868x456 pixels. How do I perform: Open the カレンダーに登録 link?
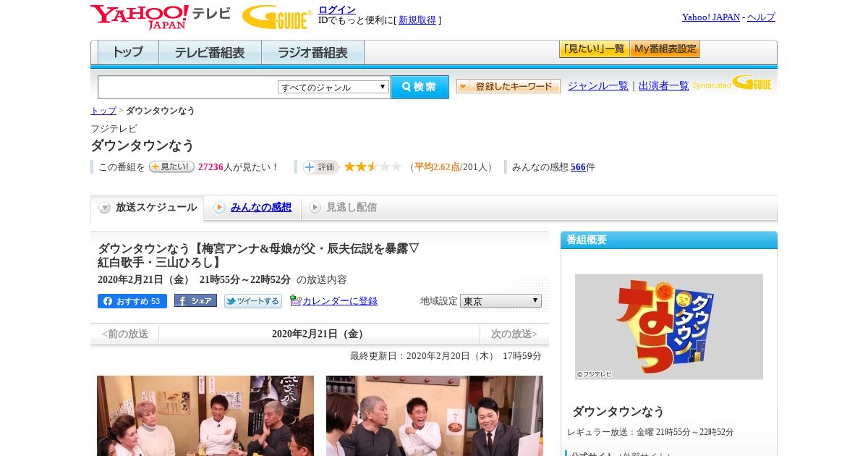[340, 301]
